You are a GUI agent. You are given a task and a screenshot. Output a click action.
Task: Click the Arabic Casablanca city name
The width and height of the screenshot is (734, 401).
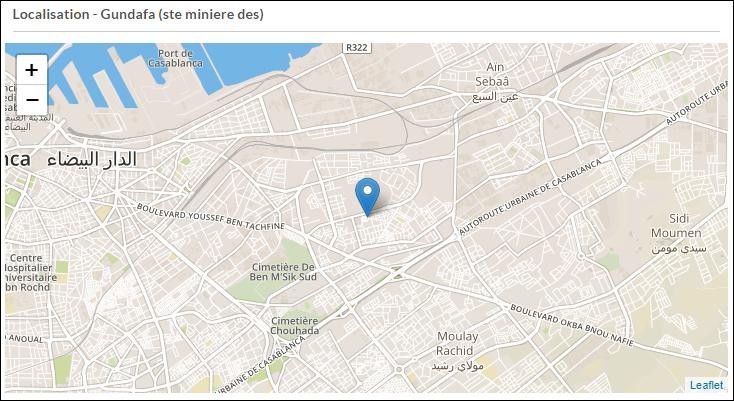tap(92, 159)
